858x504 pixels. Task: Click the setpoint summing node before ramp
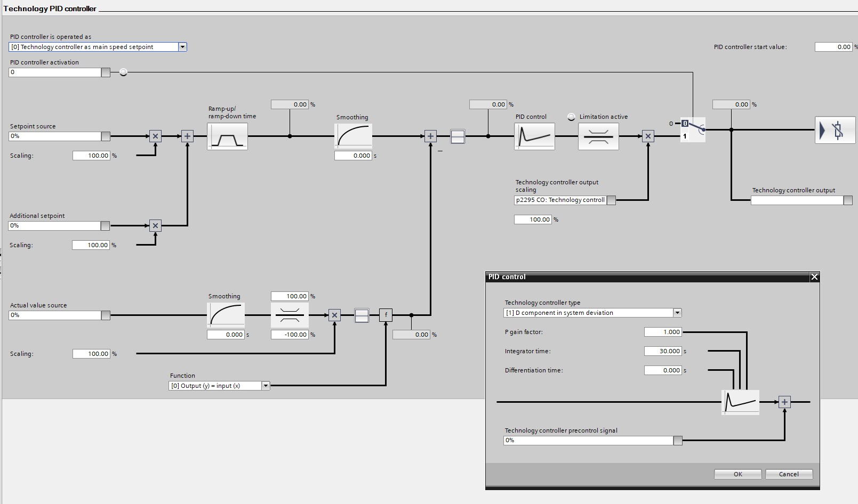187,136
